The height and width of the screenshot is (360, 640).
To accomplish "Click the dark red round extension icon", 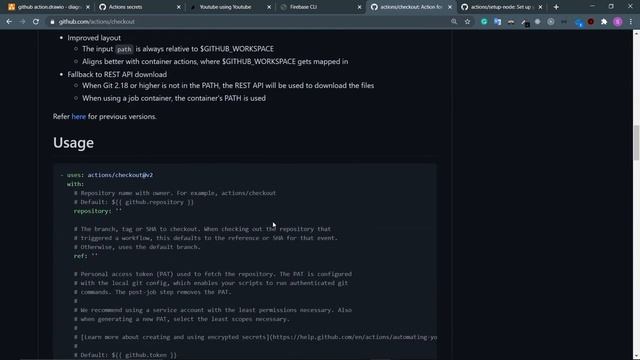I will pos(591,22).
